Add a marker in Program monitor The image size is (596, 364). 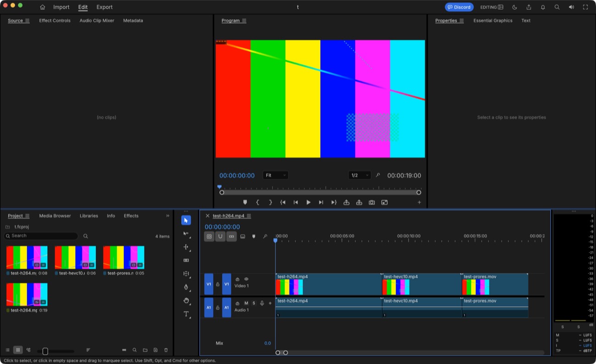coord(245,202)
